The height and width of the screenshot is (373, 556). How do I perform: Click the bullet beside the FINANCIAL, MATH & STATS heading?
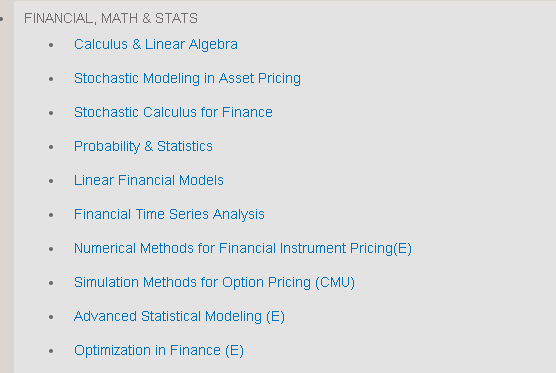2,19
